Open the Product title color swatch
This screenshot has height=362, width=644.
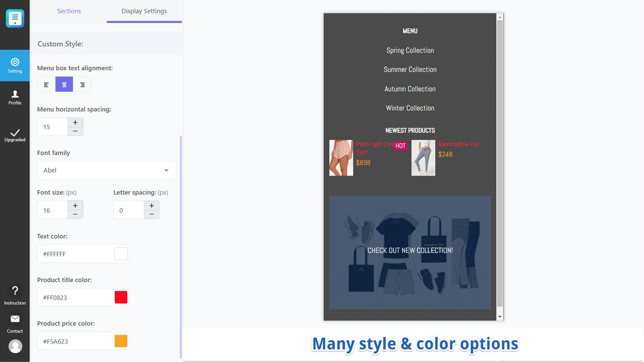click(x=121, y=297)
